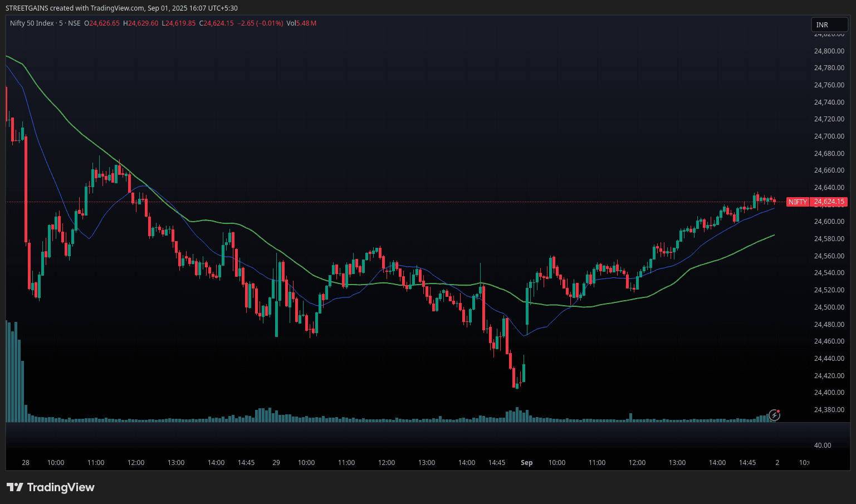The image size is (856, 504).
Task: Click the lightning bolt icon near volume bars
Action: (x=774, y=415)
